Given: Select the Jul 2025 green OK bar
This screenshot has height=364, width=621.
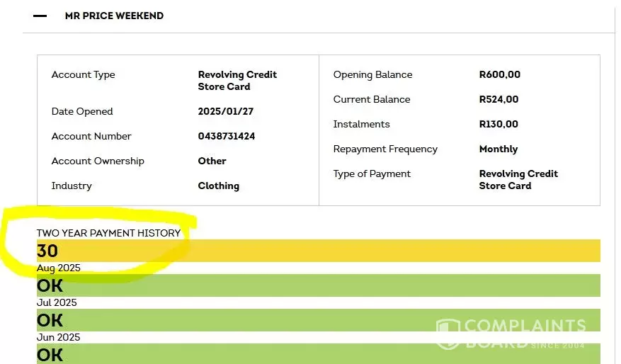Looking at the screenshot, I should 319,285.
